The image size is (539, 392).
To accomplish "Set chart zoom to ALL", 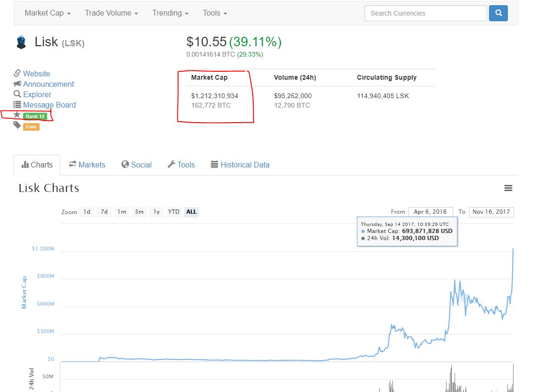I will pos(191,212).
